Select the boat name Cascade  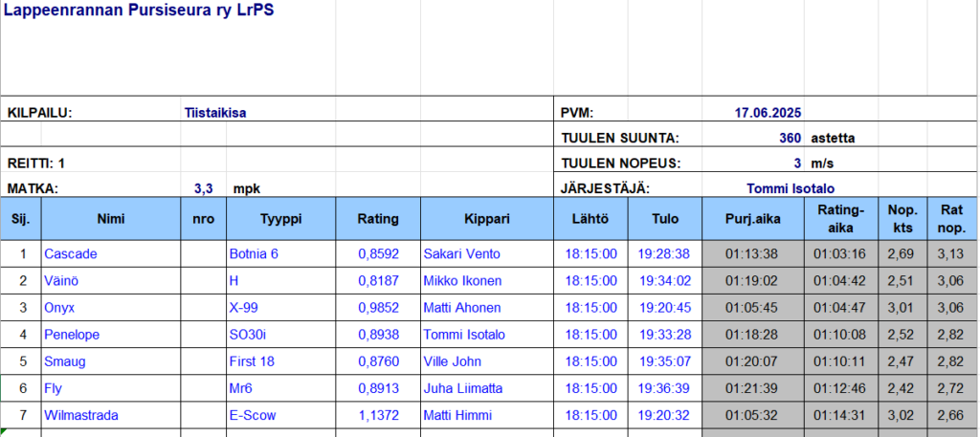pyautogui.click(x=71, y=253)
